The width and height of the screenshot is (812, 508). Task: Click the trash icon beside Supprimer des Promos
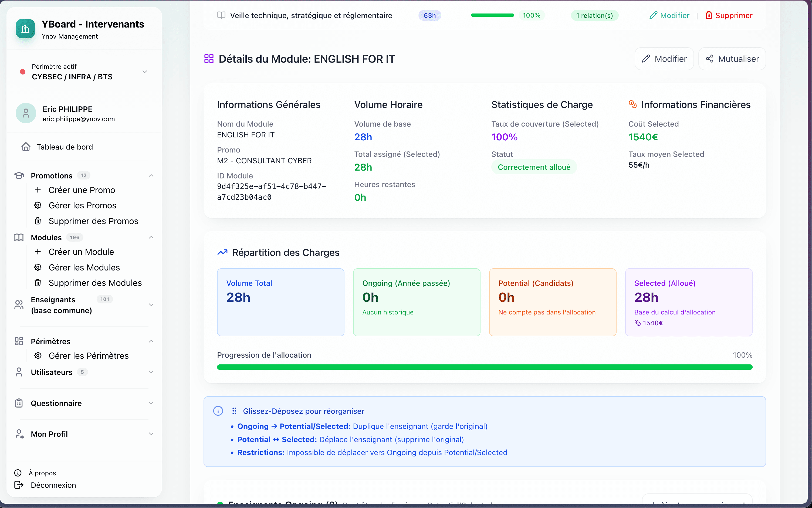[x=38, y=221]
